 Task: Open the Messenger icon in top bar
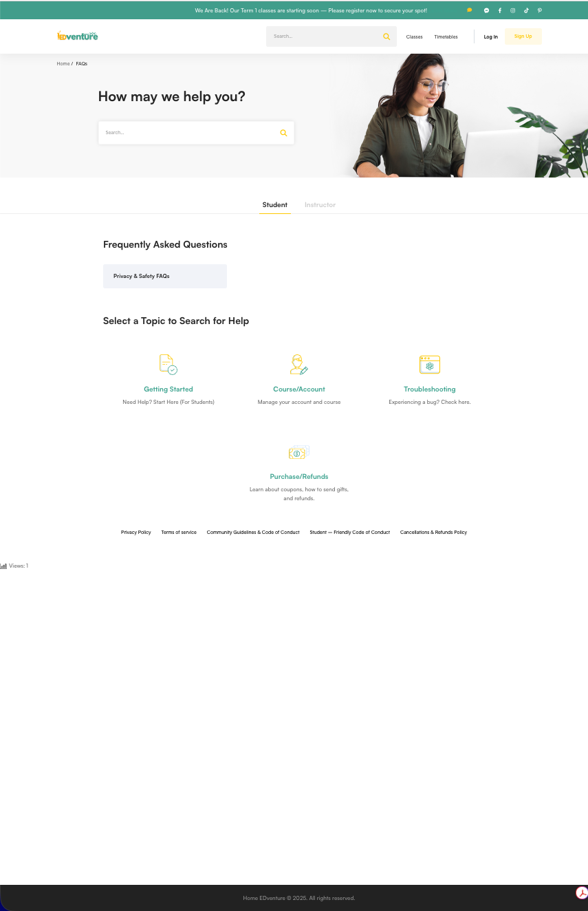pos(486,10)
